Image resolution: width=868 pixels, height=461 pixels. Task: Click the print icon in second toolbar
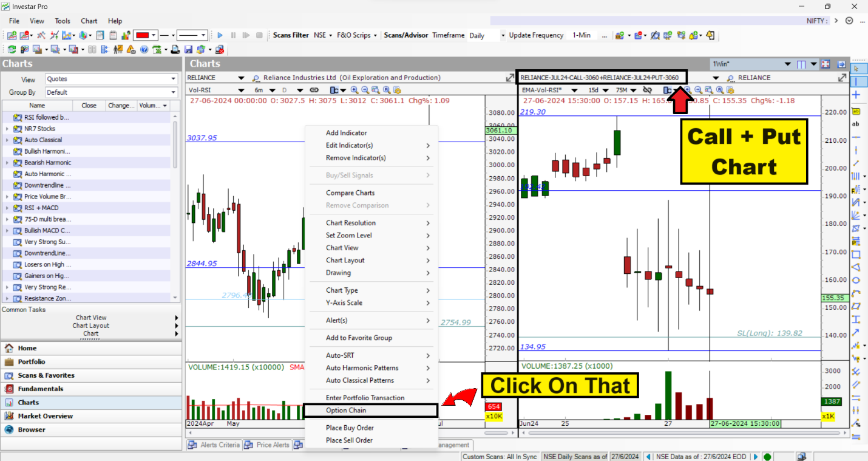175,50
